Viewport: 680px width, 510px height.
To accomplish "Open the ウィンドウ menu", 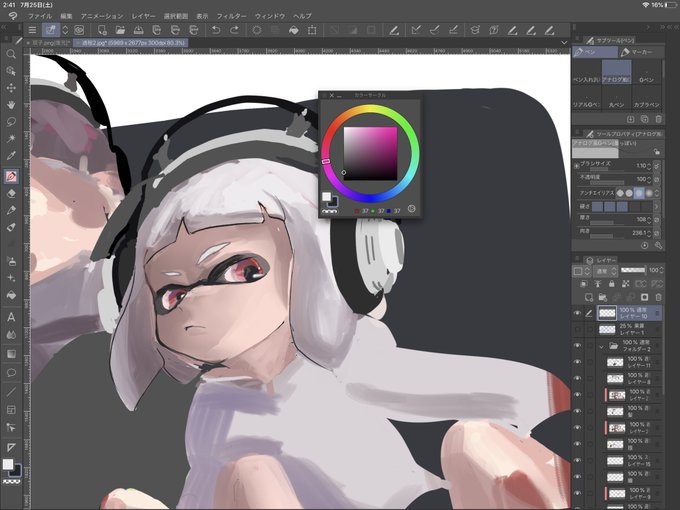I will click(270, 16).
